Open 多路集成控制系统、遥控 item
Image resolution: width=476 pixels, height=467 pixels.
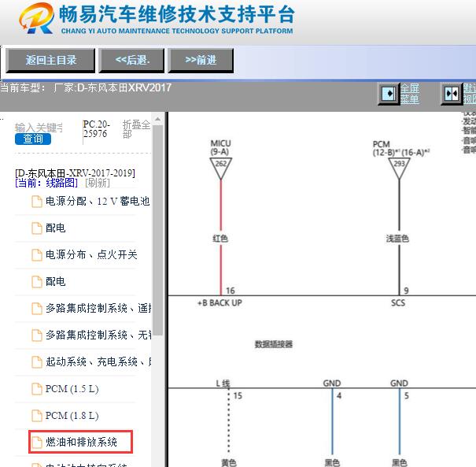tap(98, 308)
